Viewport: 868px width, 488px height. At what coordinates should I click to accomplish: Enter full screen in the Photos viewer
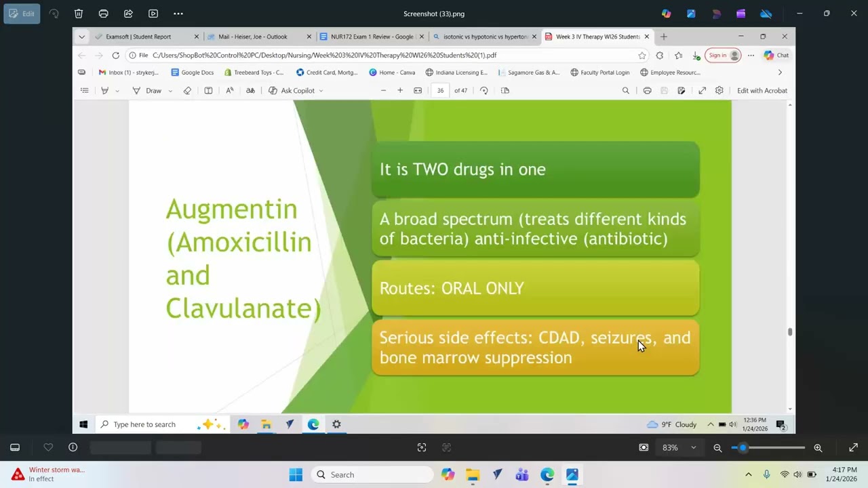tap(853, 447)
